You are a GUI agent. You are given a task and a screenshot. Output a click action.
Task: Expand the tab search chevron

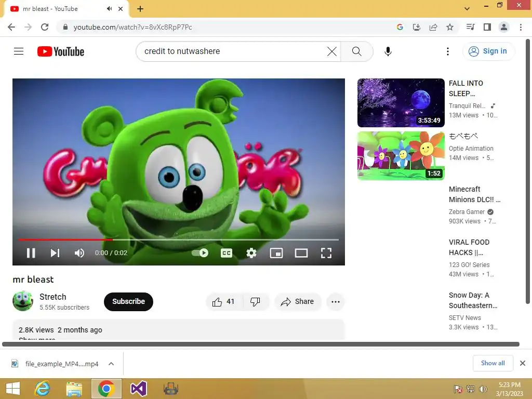[467, 9]
